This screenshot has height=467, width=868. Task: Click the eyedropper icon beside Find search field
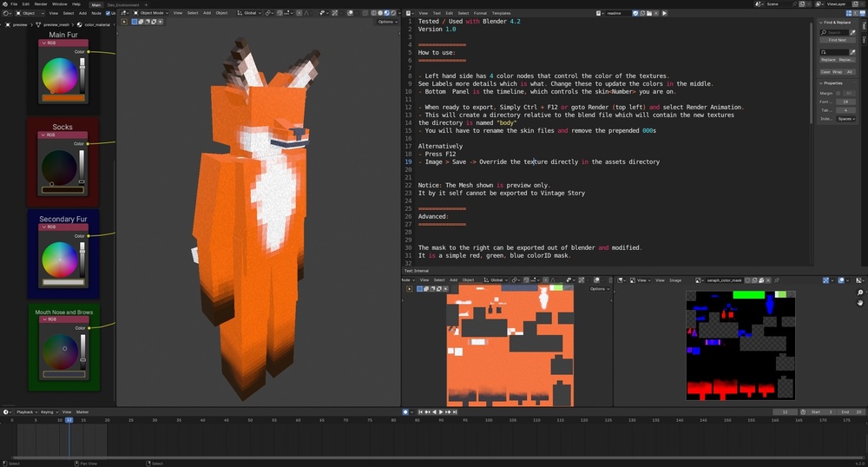[x=852, y=32]
